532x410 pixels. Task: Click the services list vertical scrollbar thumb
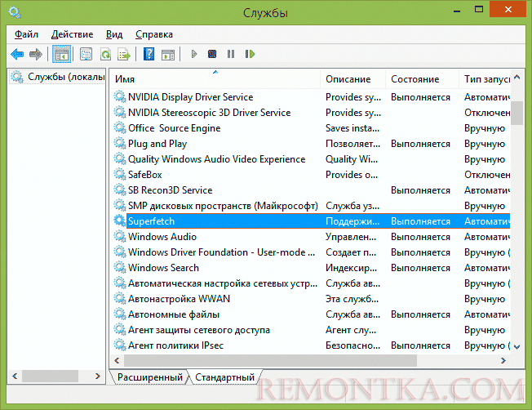tap(516, 113)
